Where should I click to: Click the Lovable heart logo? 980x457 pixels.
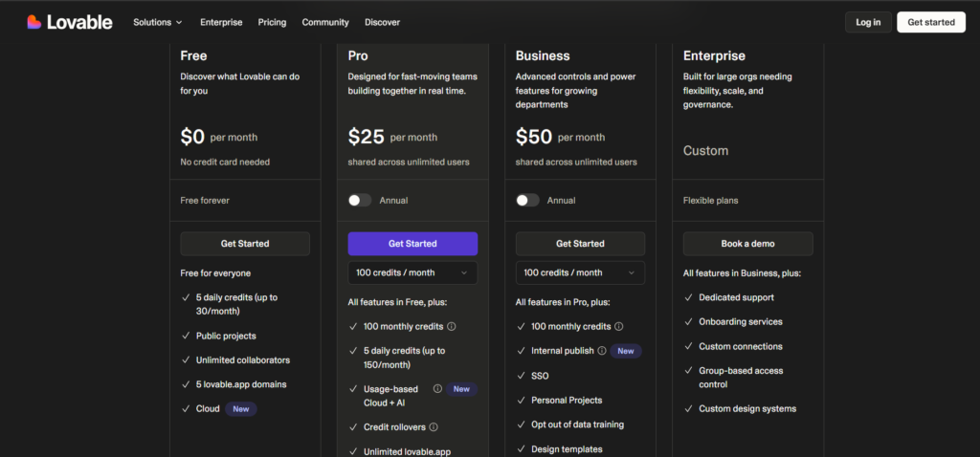pyautogui.click(x=33, y=22)
